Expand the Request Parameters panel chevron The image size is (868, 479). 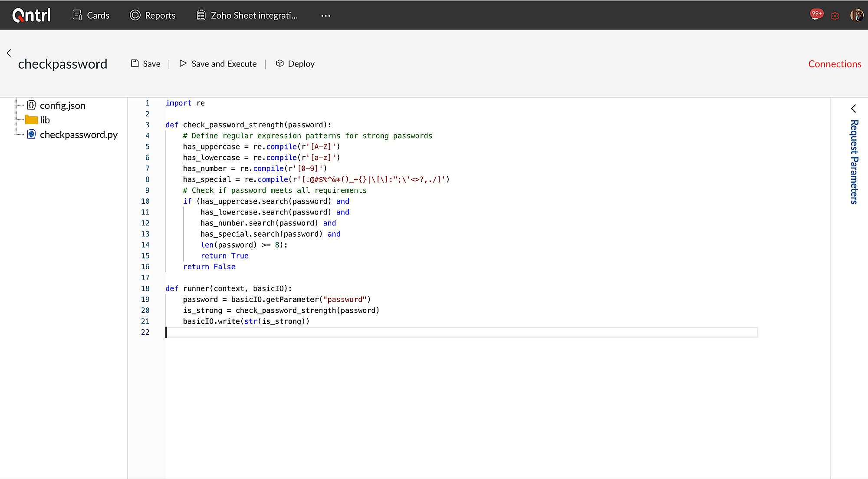click(853, 109)
